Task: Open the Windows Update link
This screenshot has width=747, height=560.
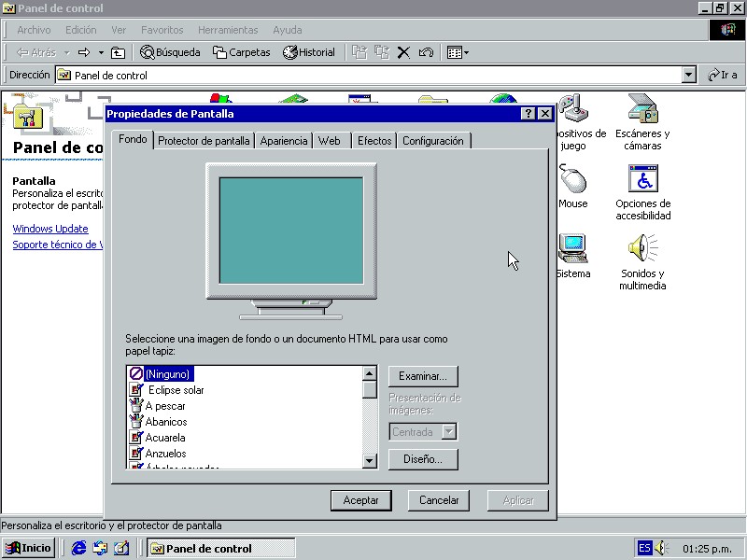Action: pos(50,229)
